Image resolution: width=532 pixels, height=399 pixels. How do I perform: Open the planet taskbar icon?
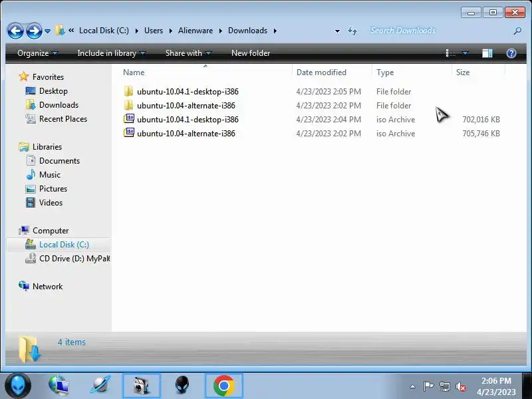tap(100, 386)
